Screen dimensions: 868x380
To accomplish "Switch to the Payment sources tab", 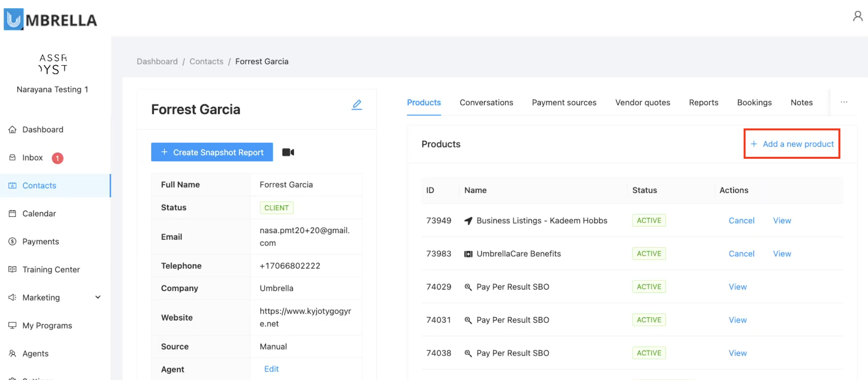I will point(564,103).
